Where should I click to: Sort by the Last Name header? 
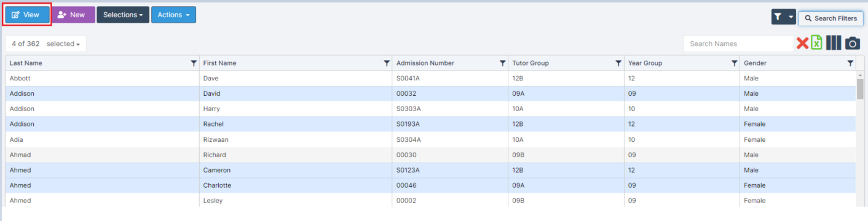tap(26, 63)
